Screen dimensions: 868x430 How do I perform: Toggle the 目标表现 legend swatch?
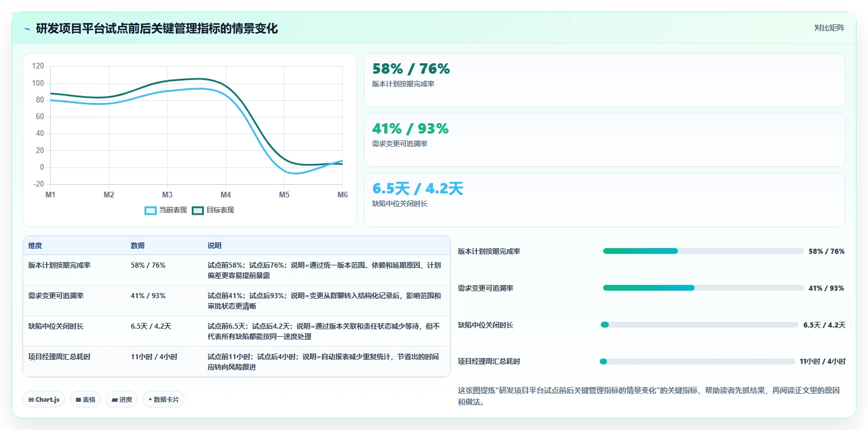[x=198, y=210]
